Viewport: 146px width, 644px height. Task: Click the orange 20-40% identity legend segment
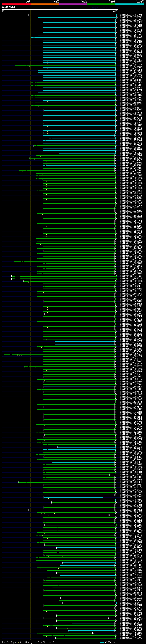pyautogui.click(x=45, y=4)
